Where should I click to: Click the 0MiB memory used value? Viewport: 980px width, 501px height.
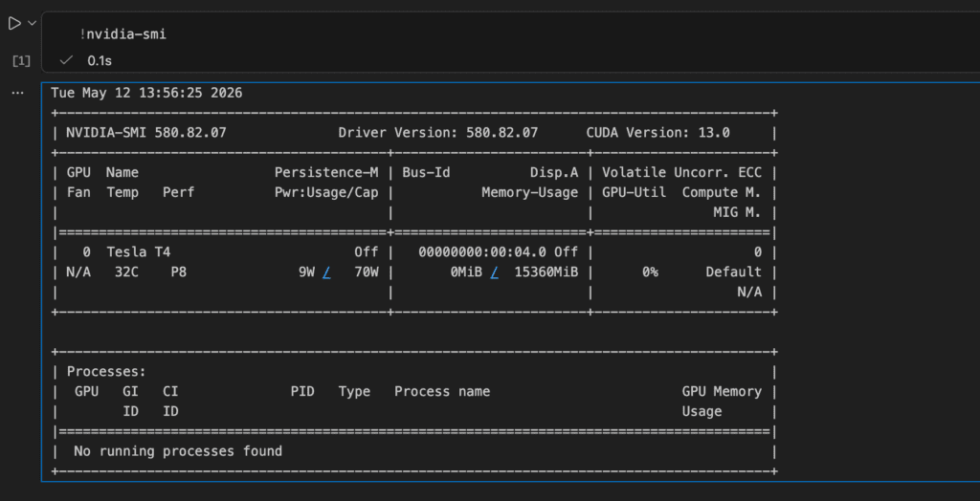(x=466, y=272)
